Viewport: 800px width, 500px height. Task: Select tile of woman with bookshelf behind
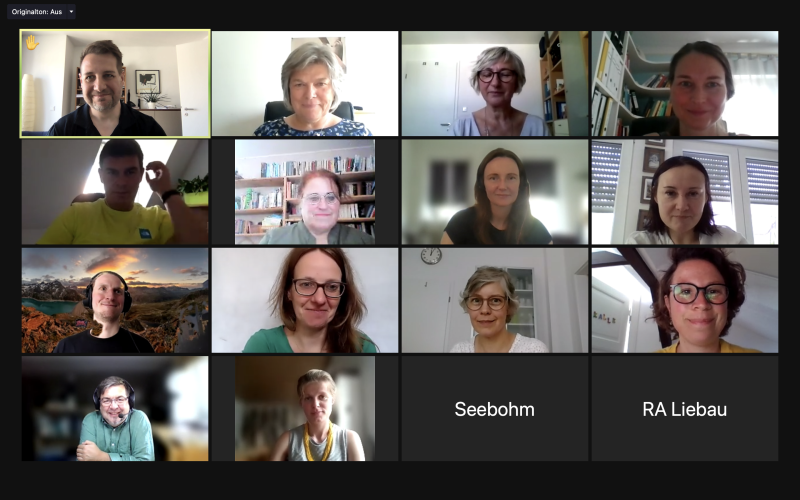tap(305, 192)
